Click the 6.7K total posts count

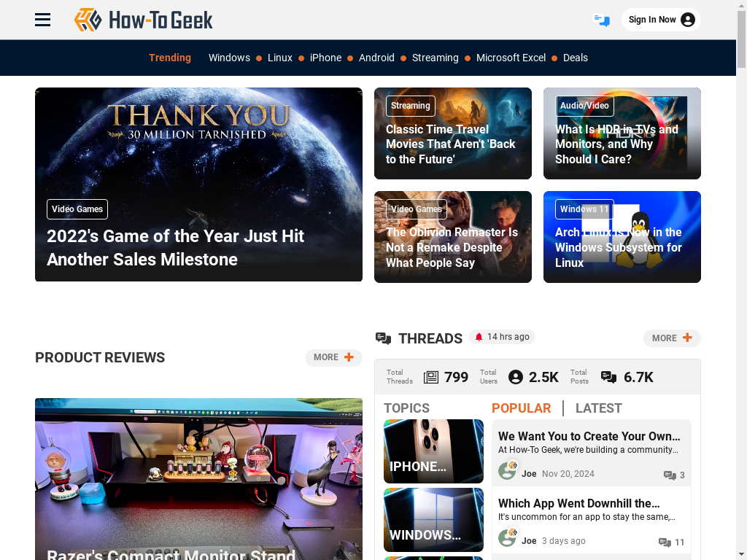(x=638, y=377)
